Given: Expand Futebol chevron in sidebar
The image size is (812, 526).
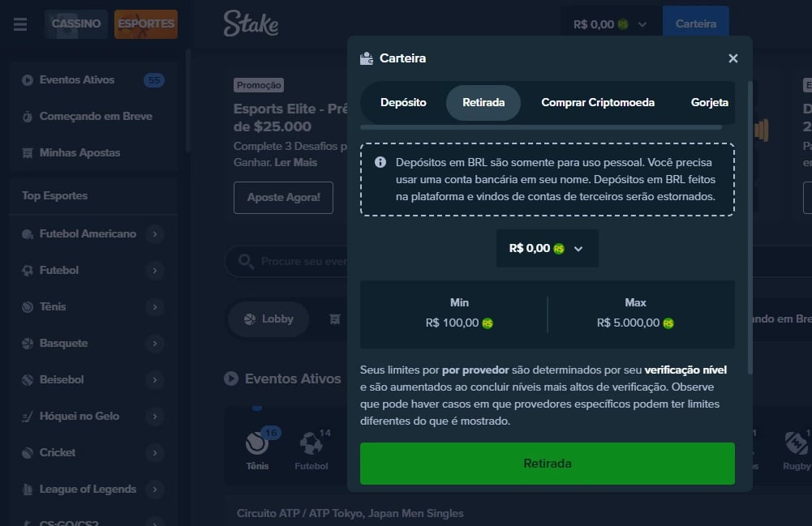Looking at the screenshot, I should pyautogui.click(x=154, y=271).
